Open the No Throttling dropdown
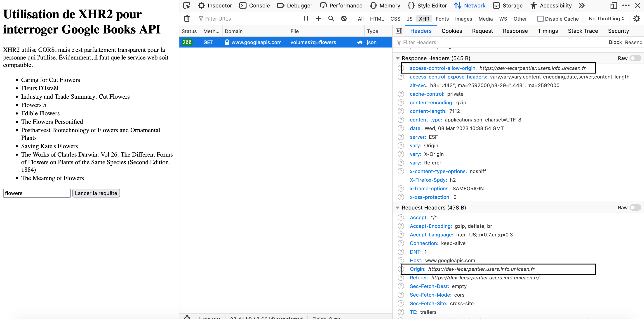The image size is (644, 319). 606,19
